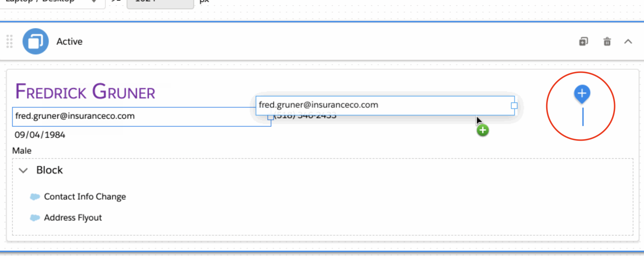This screenshot has height=260, width=644.
Task: Click the blue Active state icon
Action: pyautogui.click(x=35, y=41)
